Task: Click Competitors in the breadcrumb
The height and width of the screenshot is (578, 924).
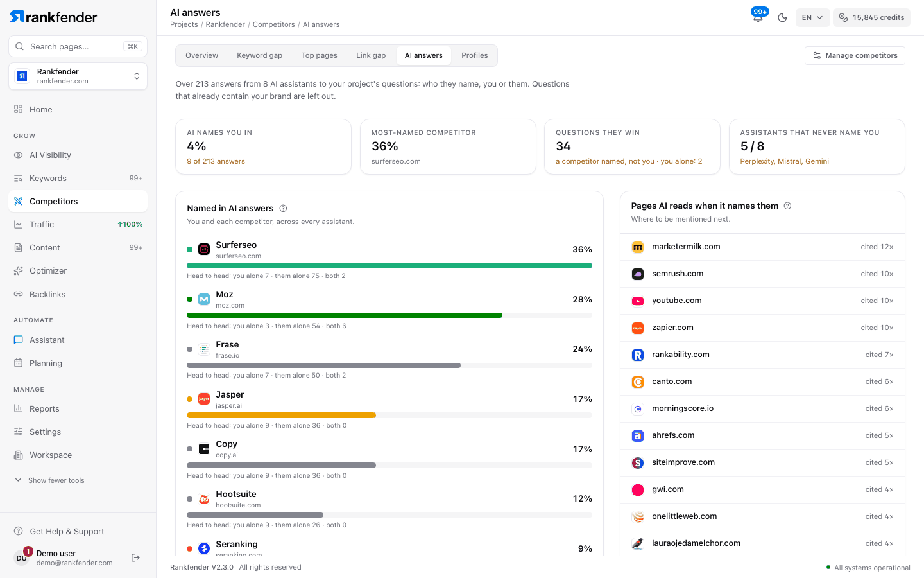Action: tap(274, 24)
